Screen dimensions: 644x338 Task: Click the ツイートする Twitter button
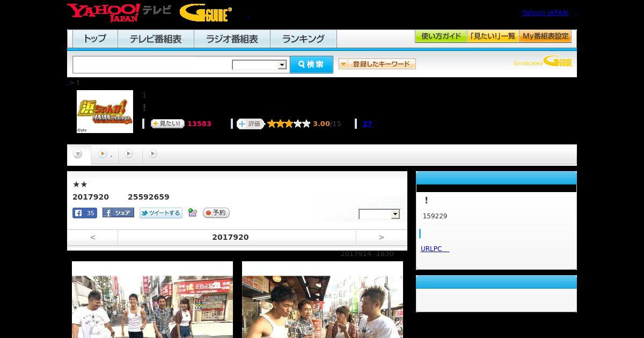(161, 213)
